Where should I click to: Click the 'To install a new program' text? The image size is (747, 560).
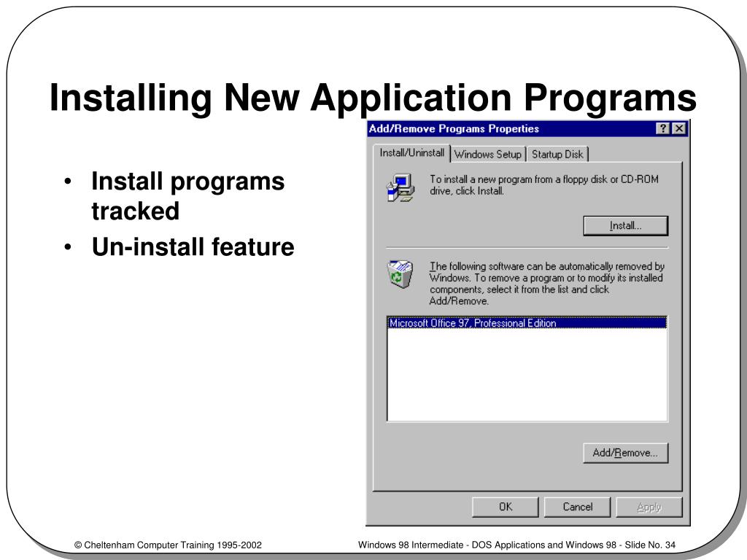[544, 185]
